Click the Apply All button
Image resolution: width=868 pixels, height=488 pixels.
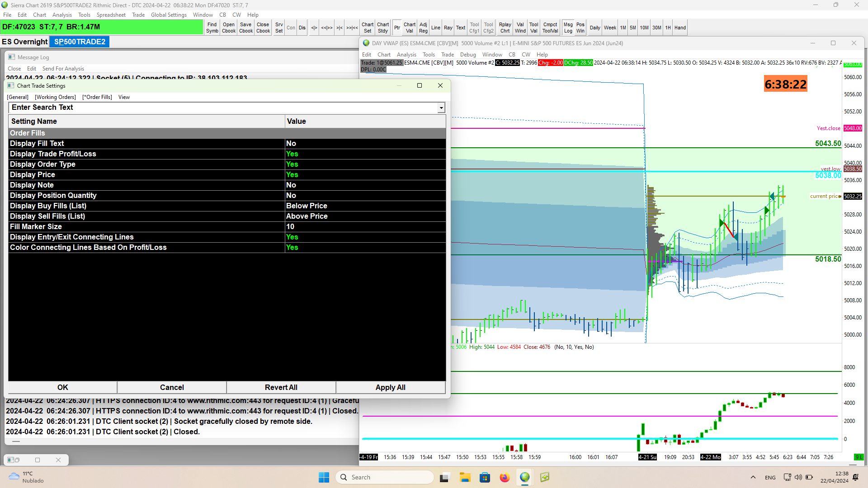[390, 387]
